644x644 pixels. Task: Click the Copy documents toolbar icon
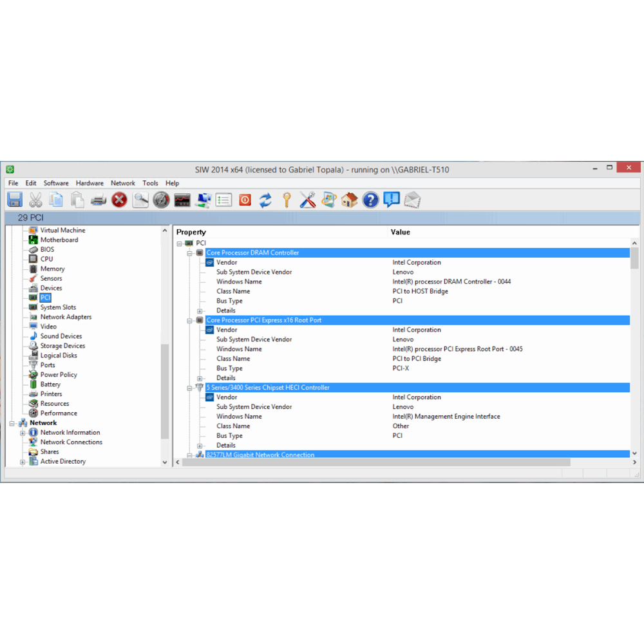[56, 200]
